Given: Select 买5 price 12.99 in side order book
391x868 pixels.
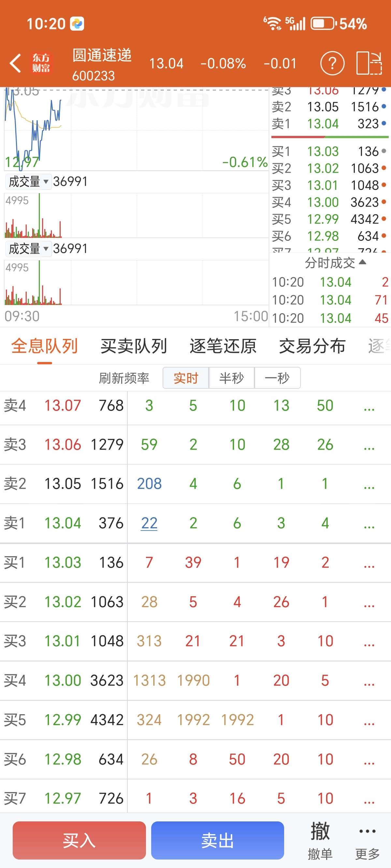Looking at the screenshot, I should pyautogui.click(x=323, y=219).
